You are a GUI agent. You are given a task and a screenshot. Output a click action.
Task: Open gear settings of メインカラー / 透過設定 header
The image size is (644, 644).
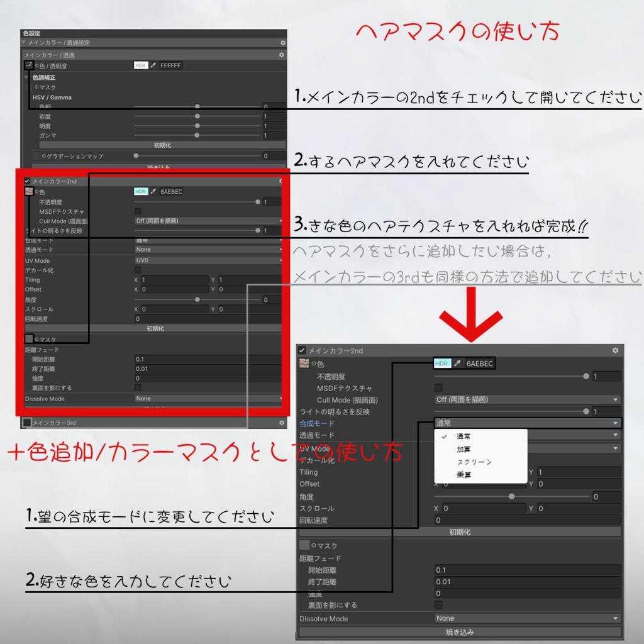click(x=282, y=43)
